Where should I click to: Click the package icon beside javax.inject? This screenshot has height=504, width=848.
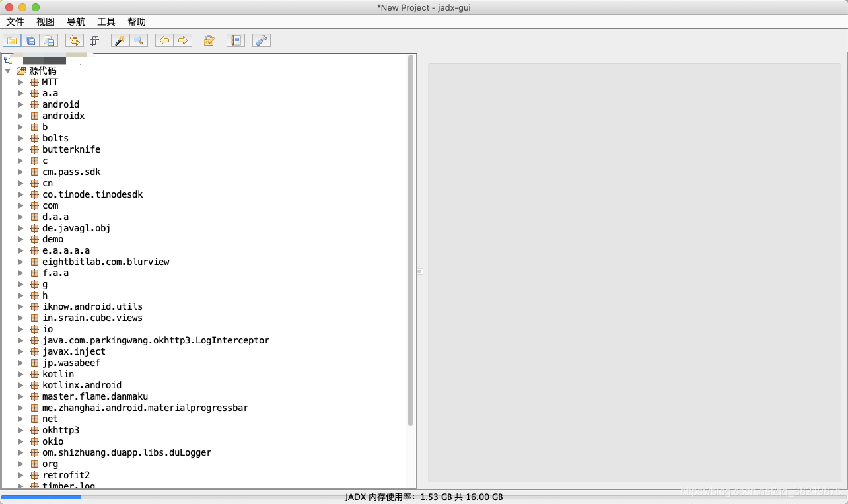pos(34,351)
